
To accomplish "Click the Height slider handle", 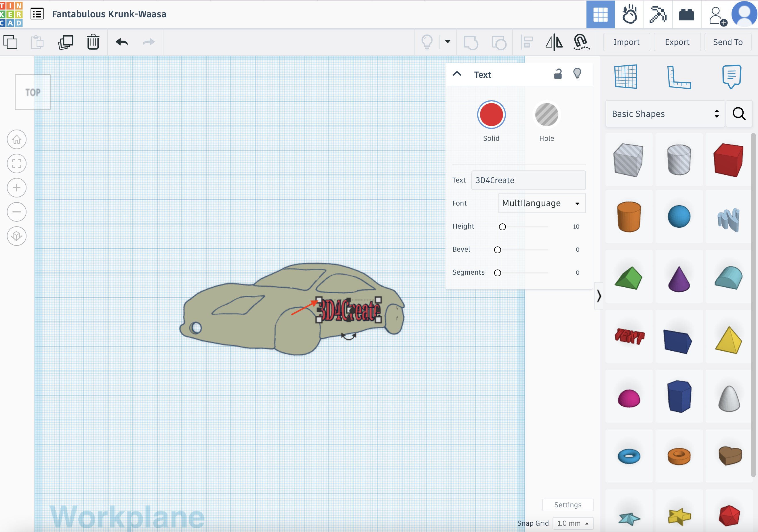I will click(x=502, y=227).
